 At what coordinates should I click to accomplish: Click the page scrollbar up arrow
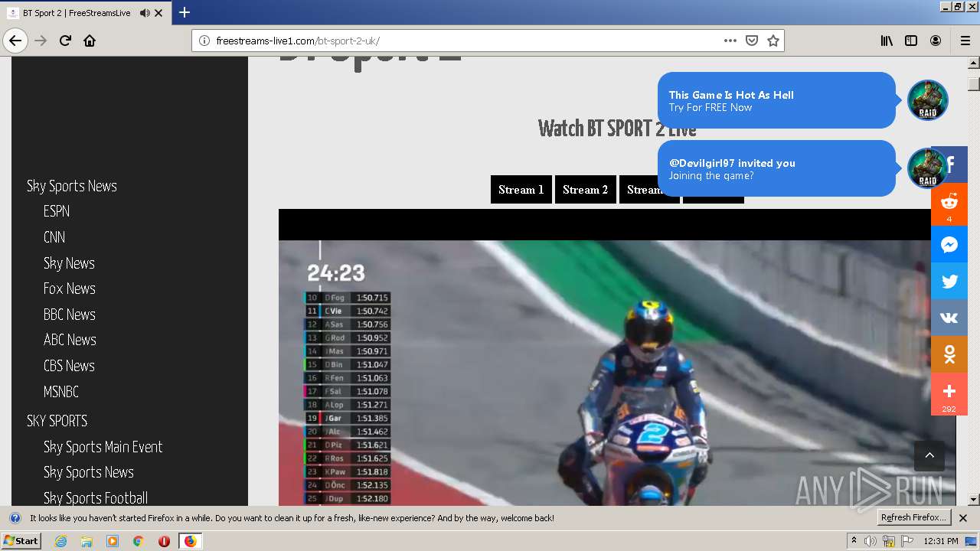pyautogui.click(x=974, y=64)
